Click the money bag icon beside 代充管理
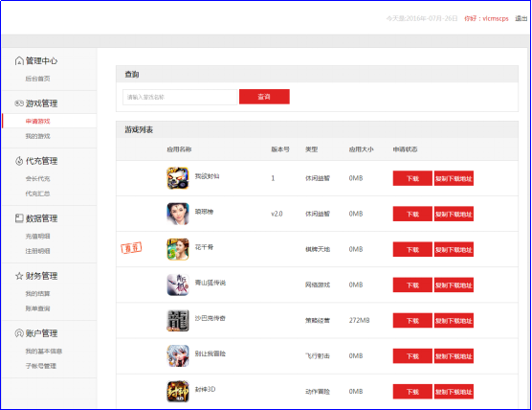Viewport: 532px width, 410px height. tap(19, 161)
